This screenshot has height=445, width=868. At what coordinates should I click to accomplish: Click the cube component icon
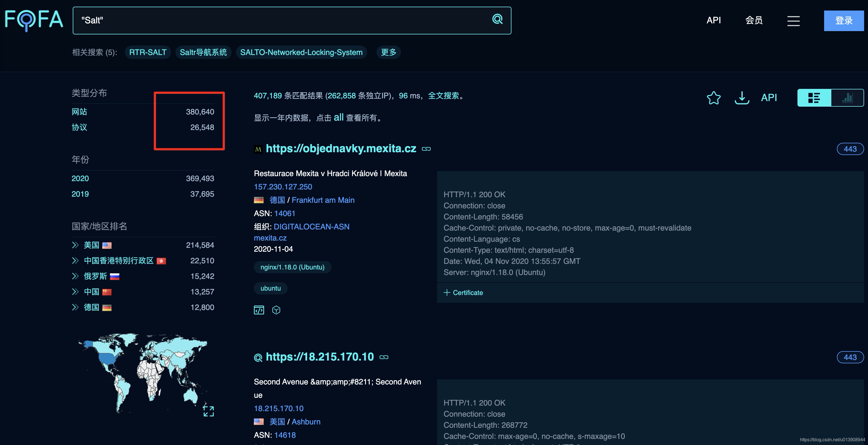276,310
